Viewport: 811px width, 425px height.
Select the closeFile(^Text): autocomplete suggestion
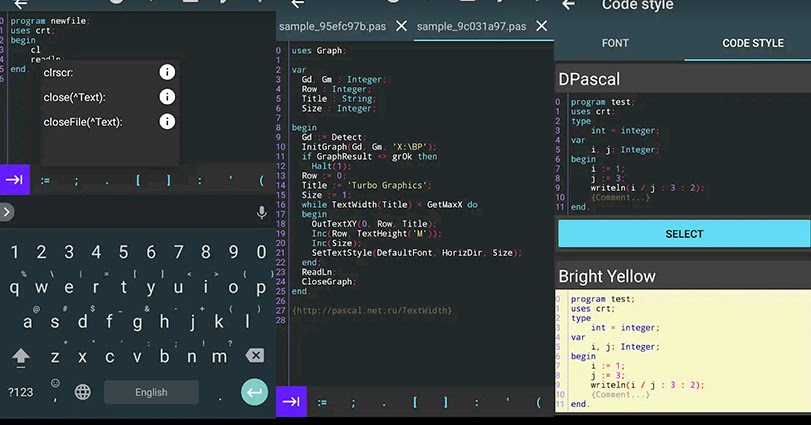click(x=83, y=122)
